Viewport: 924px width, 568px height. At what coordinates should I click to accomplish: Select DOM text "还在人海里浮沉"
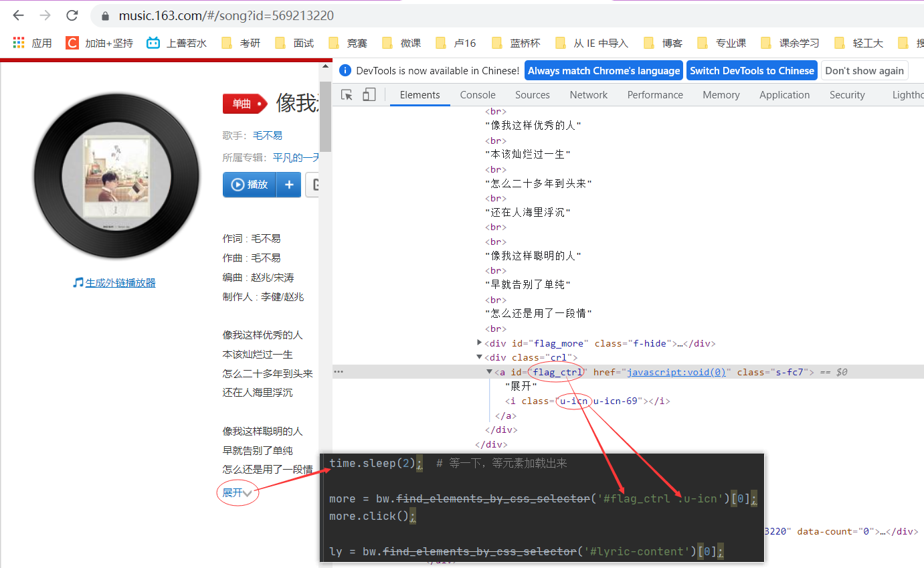point(528,212)
